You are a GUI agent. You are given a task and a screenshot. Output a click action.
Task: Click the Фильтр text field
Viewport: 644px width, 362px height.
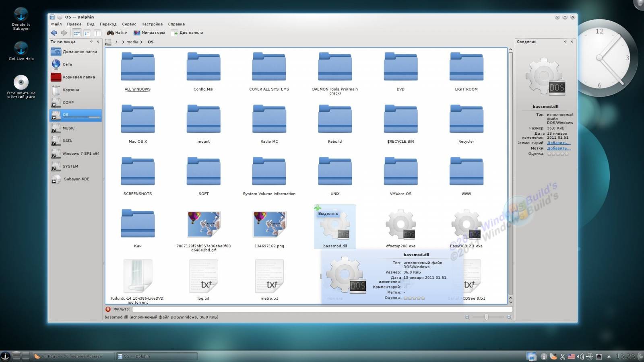(x=322, y=309)
